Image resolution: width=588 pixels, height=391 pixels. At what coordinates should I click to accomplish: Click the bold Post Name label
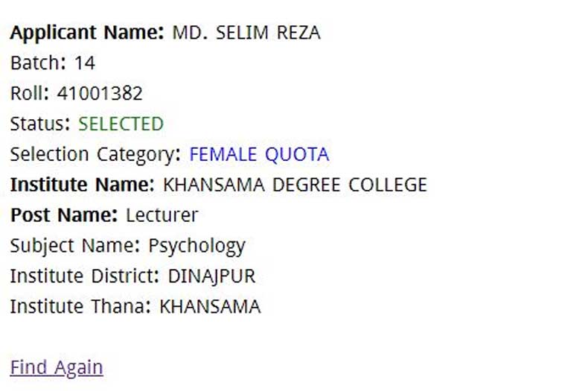click(x=64, y=215)
